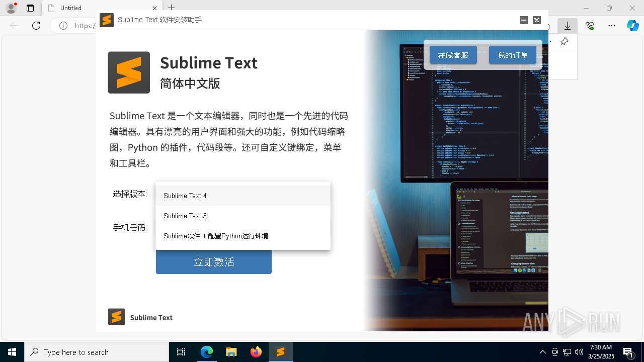The height and width of the screenshot is (362, 644).
Task: Open the tab actions menu icon
Action: pyautogui.click(x=30, y=8)
